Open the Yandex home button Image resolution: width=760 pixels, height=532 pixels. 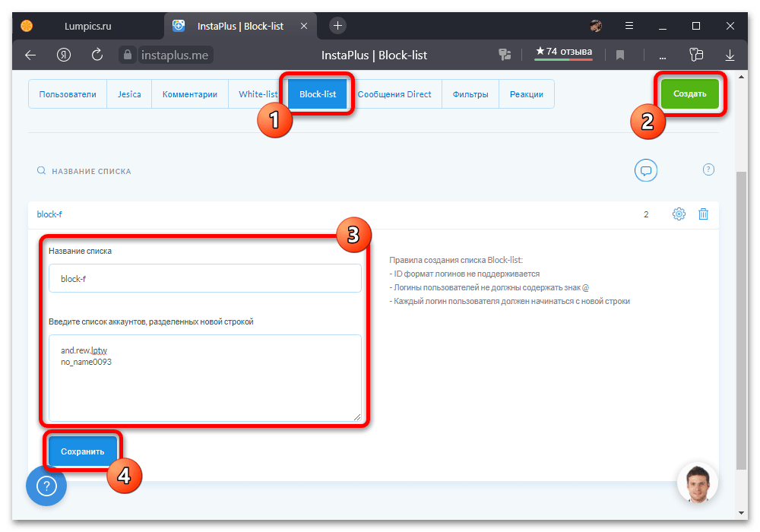click(64, 55)
